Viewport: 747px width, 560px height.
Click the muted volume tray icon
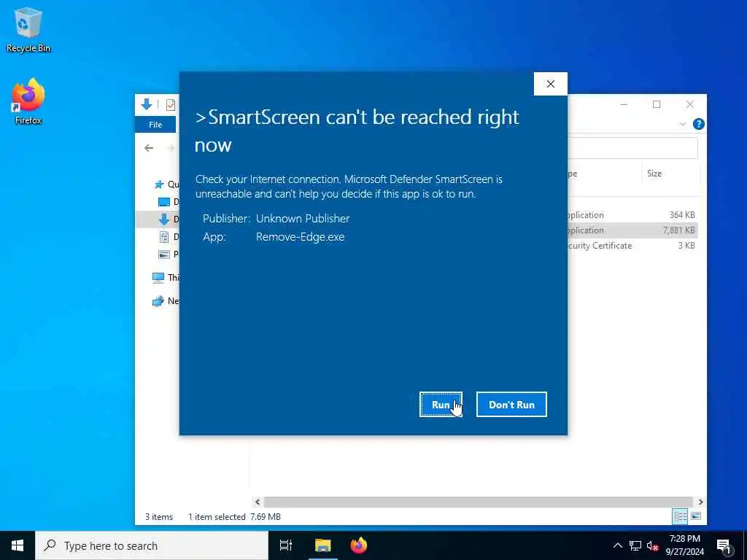[652, 545]
